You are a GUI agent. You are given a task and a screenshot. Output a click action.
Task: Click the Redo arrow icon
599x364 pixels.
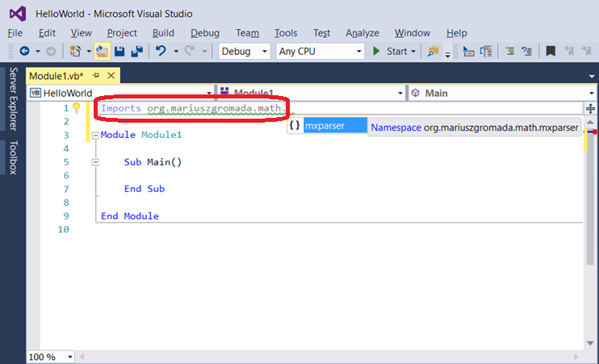[190, 51]
